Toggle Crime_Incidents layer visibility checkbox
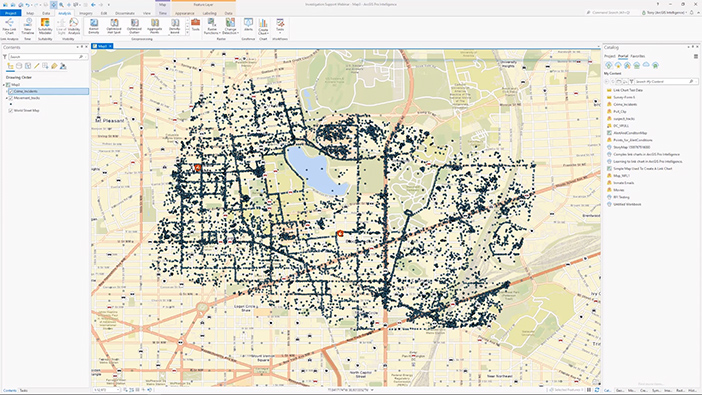 11,91
